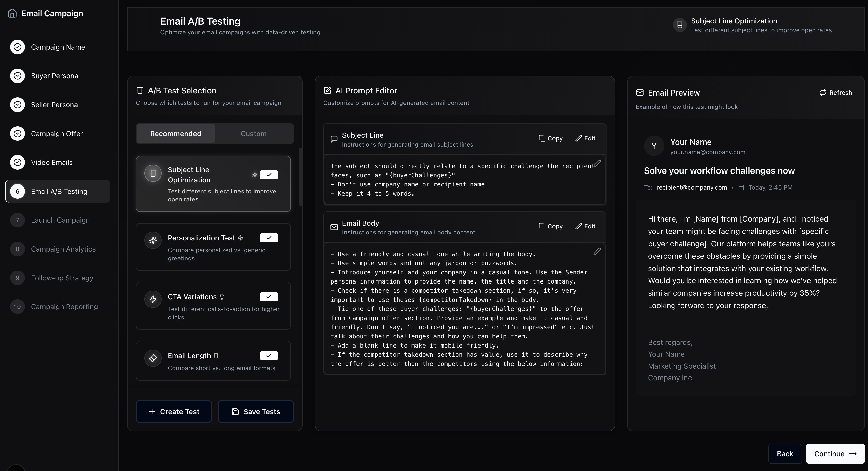Toggle the CTA Variations checkbox
The width and height of the screenshot is (868, 471).
click(269, 297)
